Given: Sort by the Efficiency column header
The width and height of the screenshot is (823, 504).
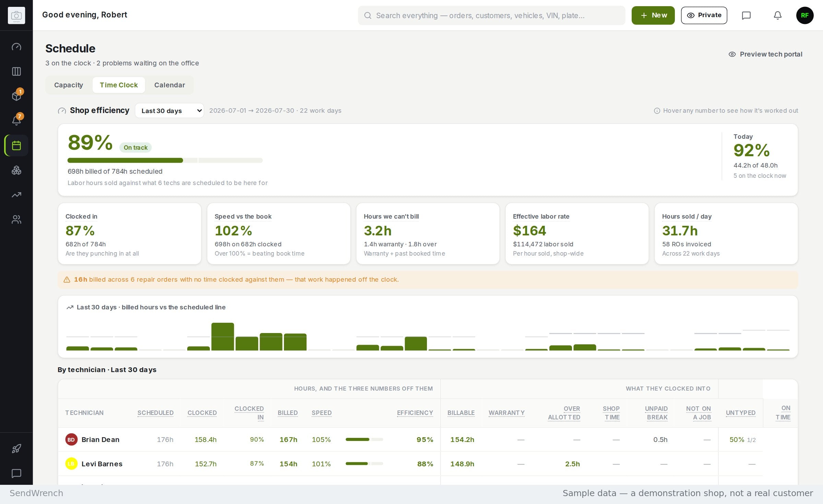Looking at the screenshot, I should coord(415,413).
